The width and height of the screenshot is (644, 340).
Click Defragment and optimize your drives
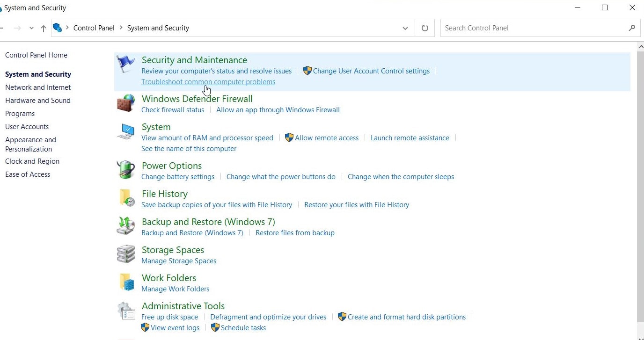[x=268, y=317]
